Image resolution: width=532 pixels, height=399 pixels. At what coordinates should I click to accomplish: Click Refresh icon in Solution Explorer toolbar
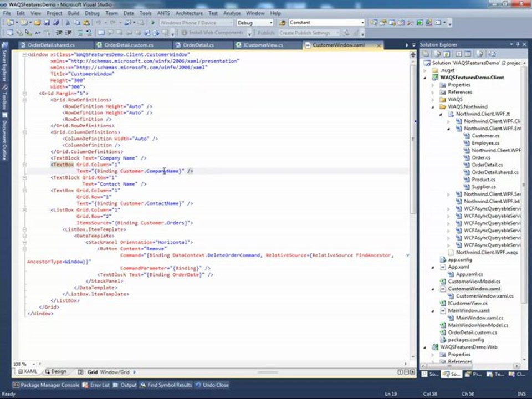tap(447, 54)
